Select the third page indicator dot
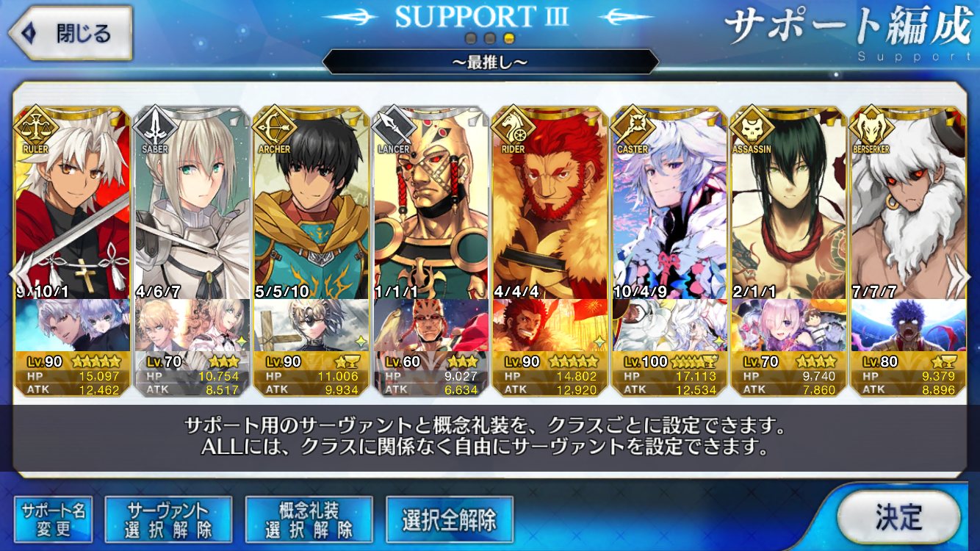Screen dimensions: 980x551 pos(509,38)
